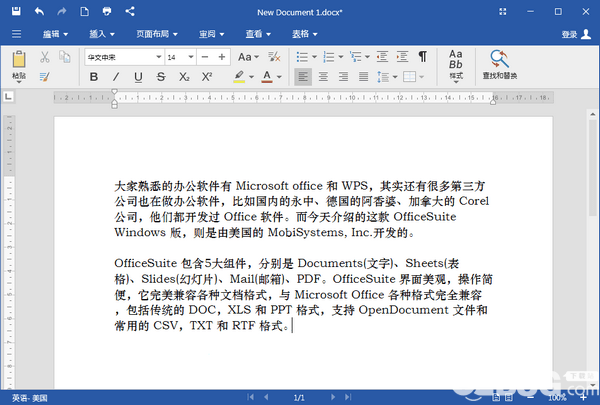Expand the paste options arrow
The image size is (600, 405).
[x=19, y=82]
